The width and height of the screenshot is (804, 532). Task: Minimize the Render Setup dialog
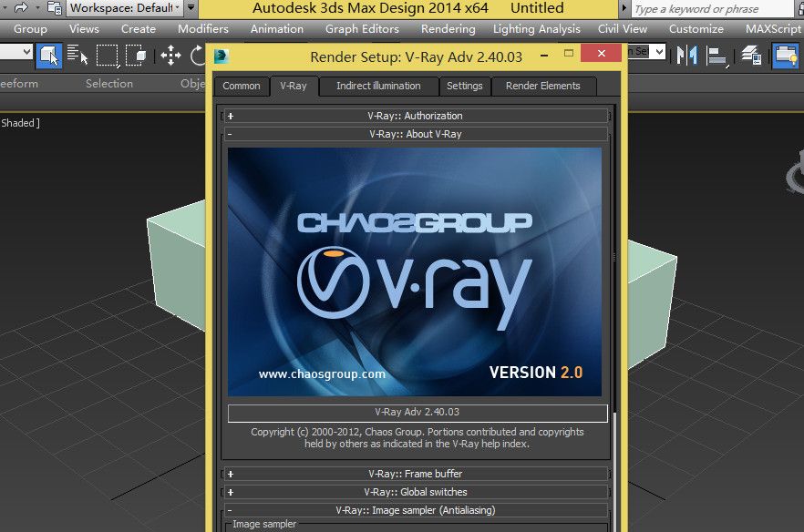pos(544,55)
